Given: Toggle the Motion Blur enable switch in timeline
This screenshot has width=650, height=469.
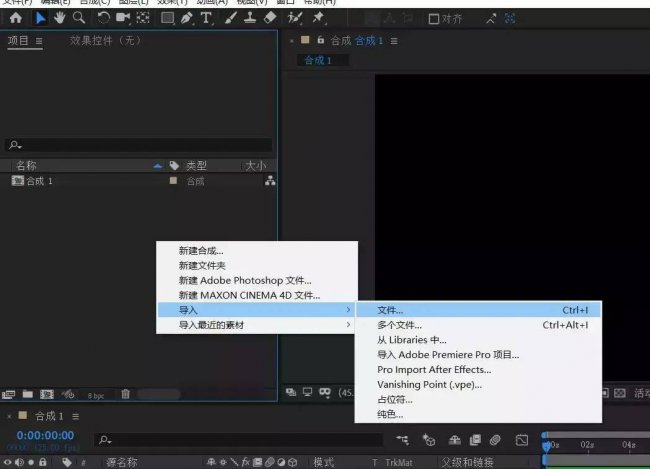Looking at the screenshot, I should [x=495, y=440].
